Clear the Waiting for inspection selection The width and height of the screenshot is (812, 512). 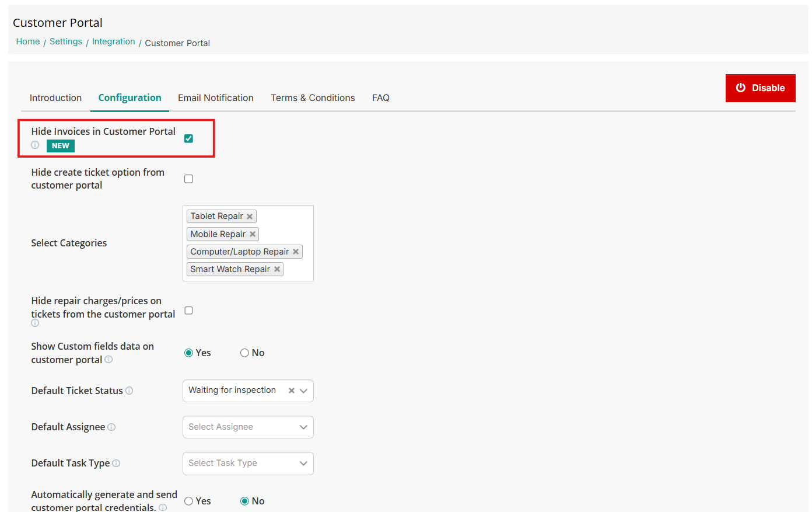291,391
